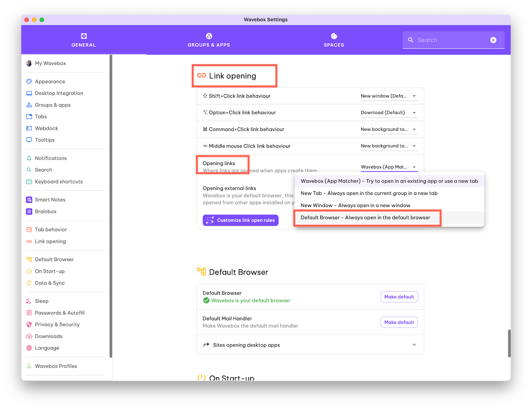Switch to the GROUPS & APPS tab
This screenshot has width=532, height=409.
tap(209, 40)
